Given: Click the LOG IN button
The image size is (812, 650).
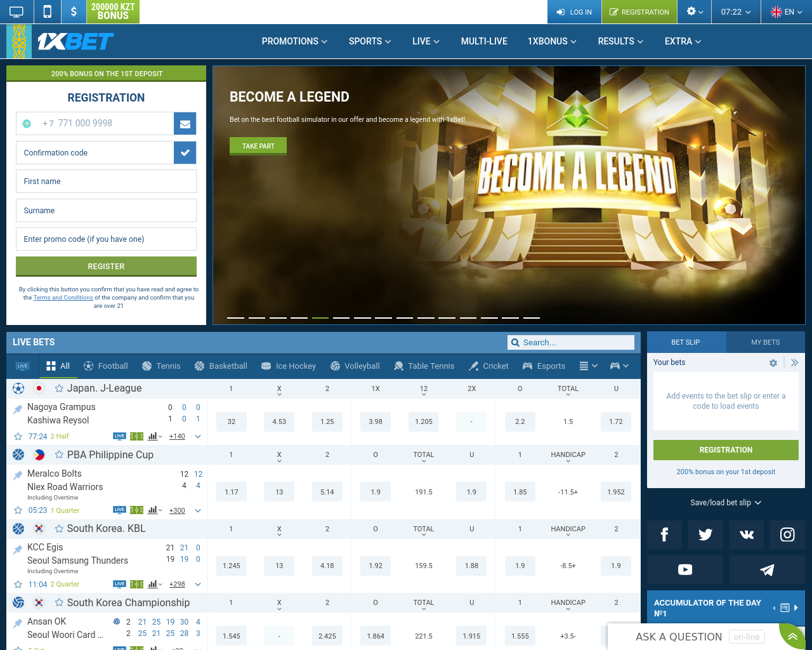Looking at the screenshot, I should (574, 11).
